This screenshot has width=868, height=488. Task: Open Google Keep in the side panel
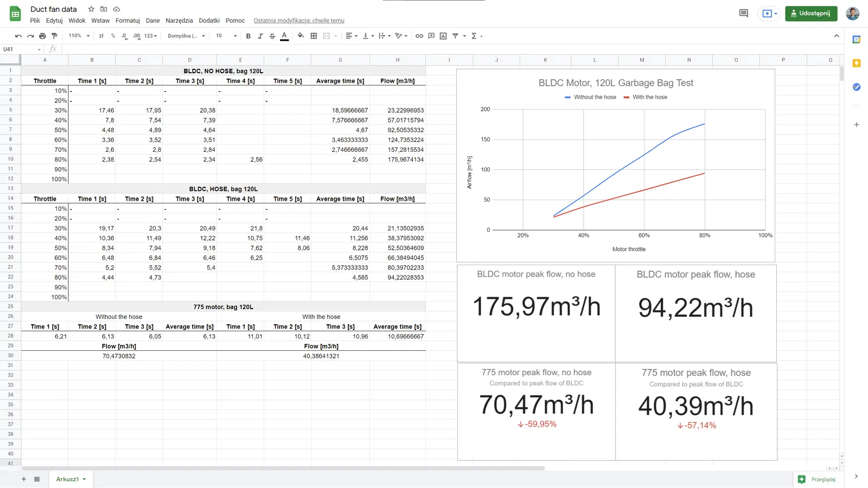(857, 63)
